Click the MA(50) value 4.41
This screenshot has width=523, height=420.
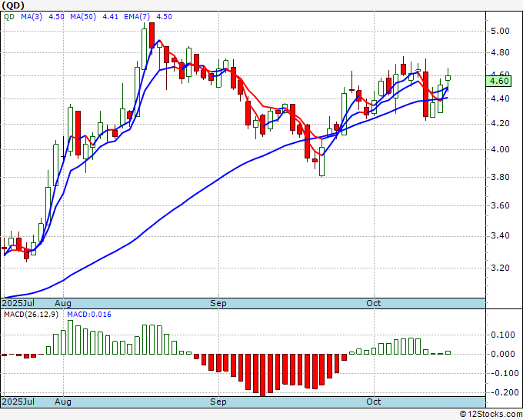[x=111, y=17]
